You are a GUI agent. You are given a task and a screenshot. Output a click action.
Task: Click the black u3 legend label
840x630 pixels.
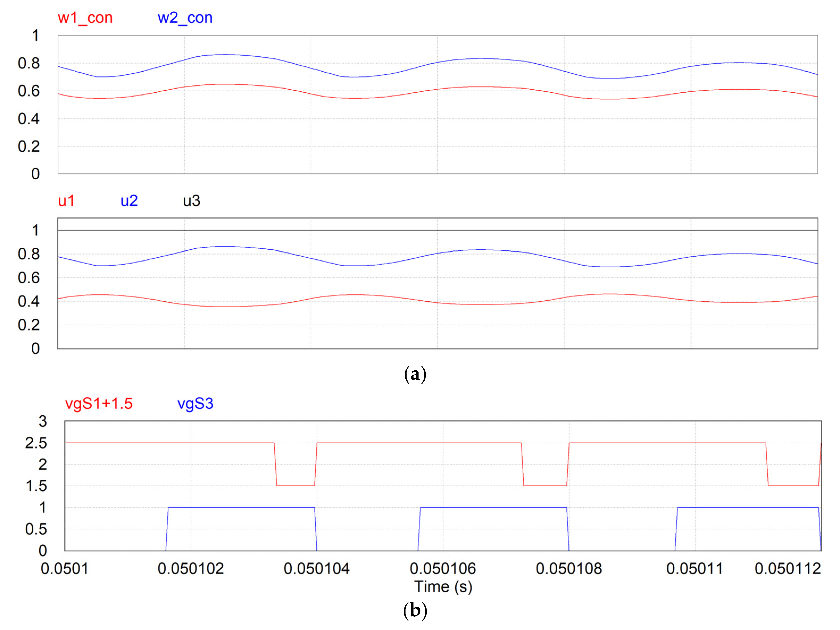click(x=191, y=201)
